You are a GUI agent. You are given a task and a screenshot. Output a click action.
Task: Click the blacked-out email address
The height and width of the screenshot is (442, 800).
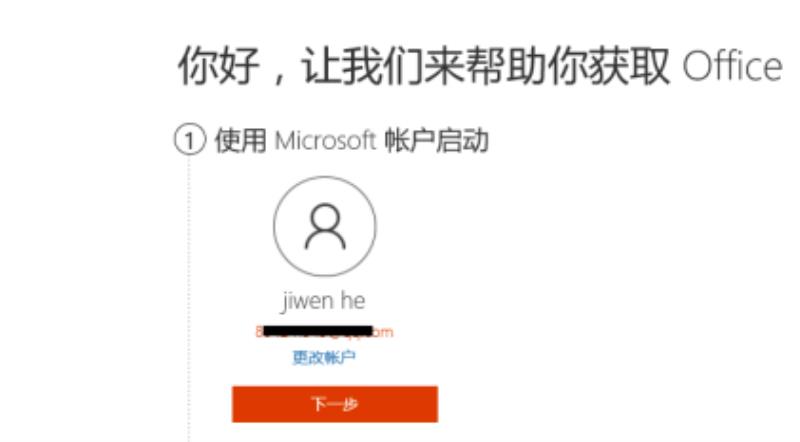point(324,332)
